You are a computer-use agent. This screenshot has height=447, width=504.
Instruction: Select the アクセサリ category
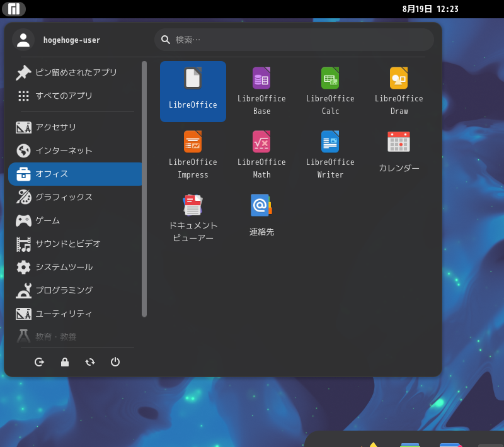tap(75, 127)
